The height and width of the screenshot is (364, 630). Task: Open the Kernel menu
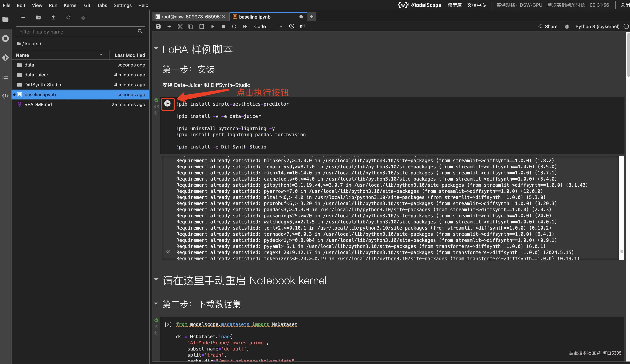pos(70,5)
